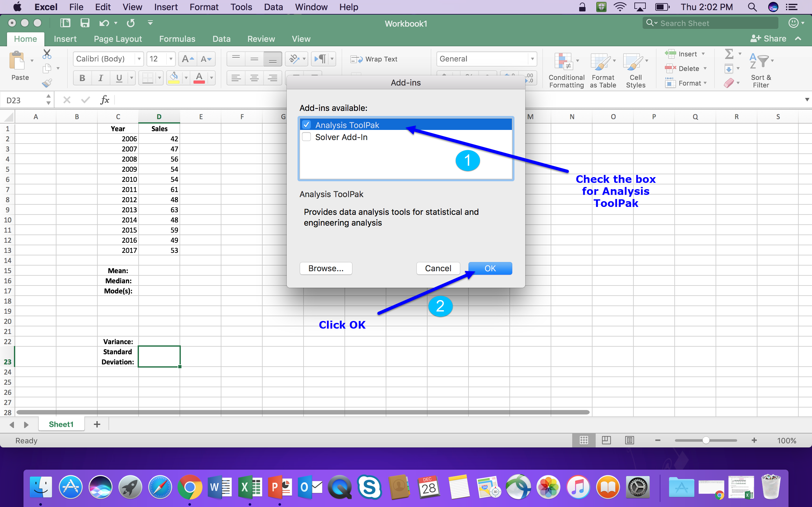The image size is (812, 507).
Task: Open the Calibri font name dropdown
Action: coord(139,59)
